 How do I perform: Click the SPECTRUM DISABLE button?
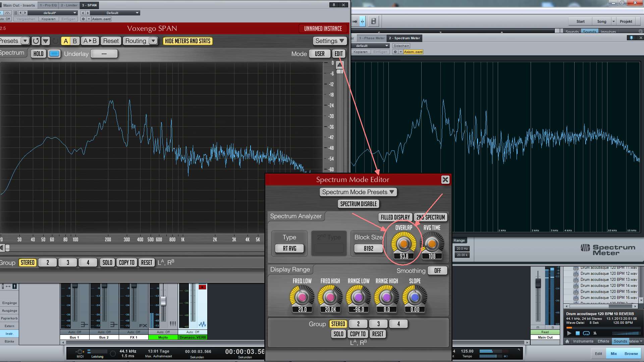click(359, 204)
